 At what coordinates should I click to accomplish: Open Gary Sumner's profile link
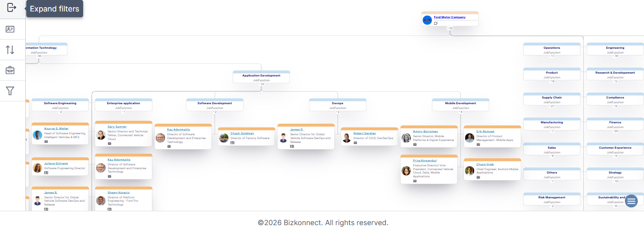point(117,127)
